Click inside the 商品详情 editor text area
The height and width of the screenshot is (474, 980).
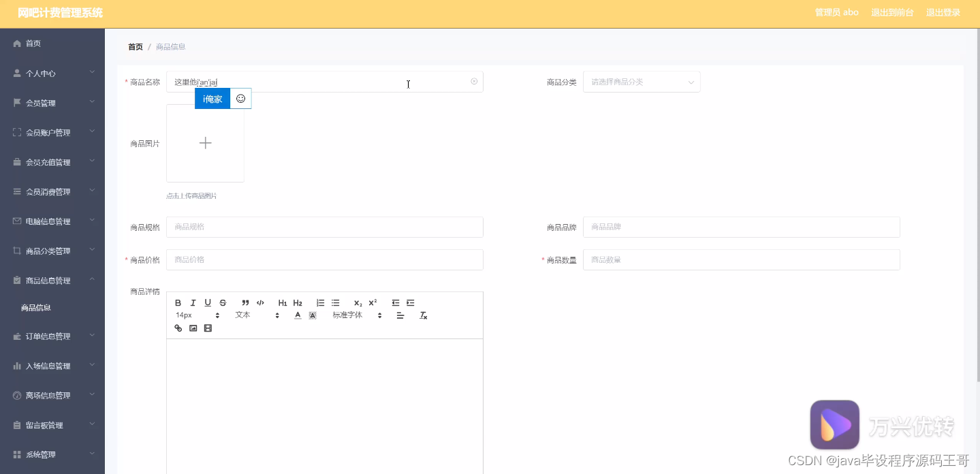(325, 406)
